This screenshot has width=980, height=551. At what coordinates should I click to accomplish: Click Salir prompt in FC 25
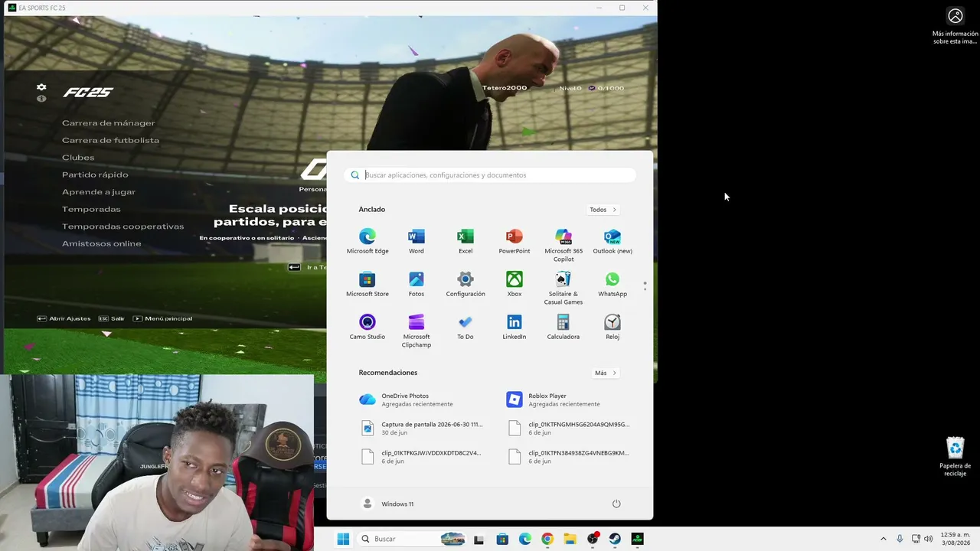click(x=111, y=318)
